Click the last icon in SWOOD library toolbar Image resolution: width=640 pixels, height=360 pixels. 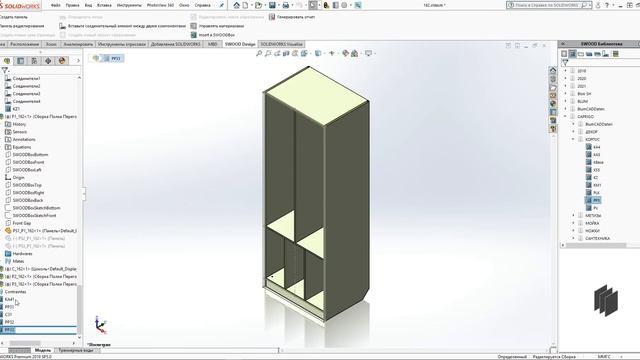click(616, 54)
